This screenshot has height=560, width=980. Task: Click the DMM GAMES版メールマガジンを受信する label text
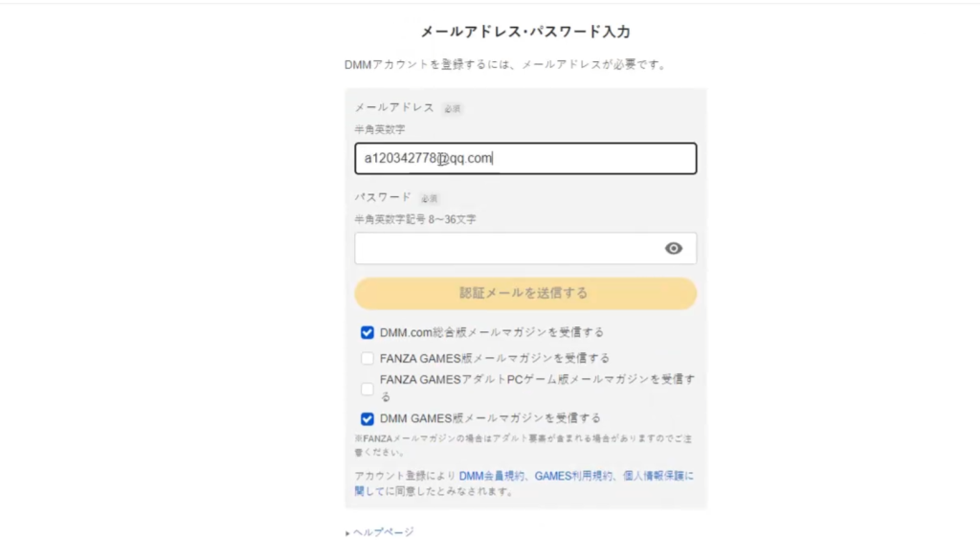(490, 418)
